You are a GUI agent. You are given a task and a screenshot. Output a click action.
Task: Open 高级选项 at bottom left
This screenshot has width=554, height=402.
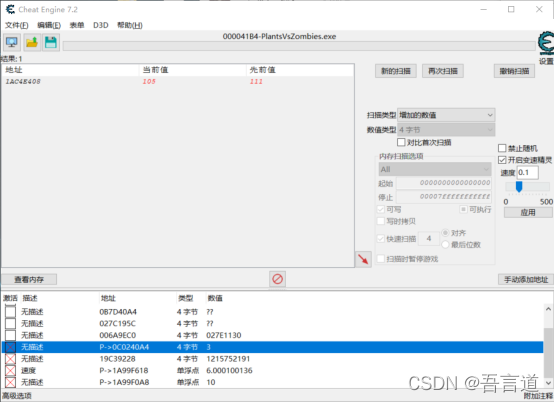click(x=17, y=396)
